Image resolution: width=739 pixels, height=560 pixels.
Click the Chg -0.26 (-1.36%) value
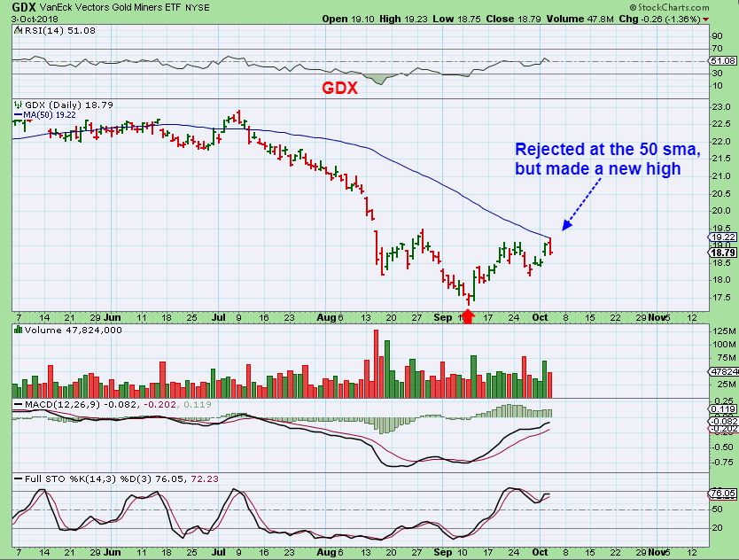(x=659, y=19)
